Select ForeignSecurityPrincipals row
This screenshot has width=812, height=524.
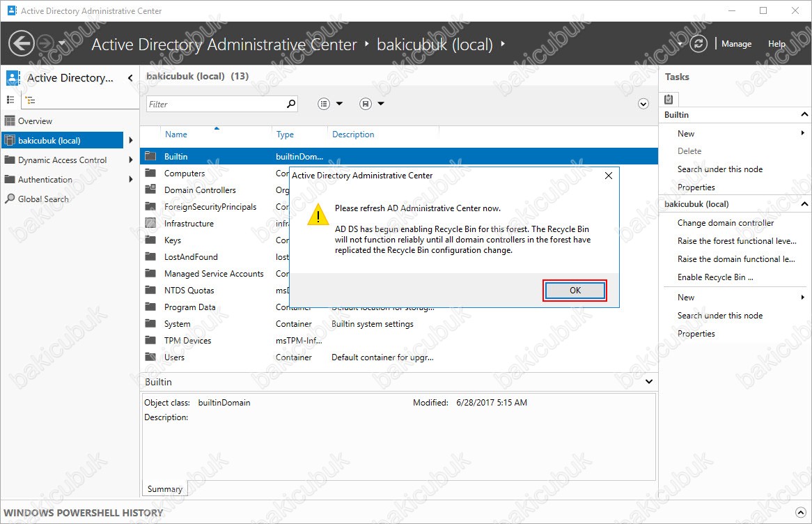point(214,207)
